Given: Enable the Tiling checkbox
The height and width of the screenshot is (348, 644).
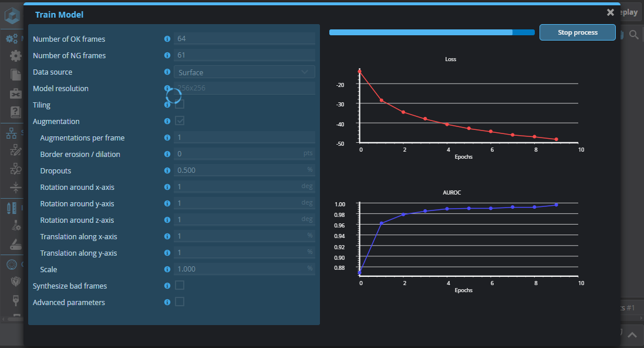Looking at the screenshot, I should [180, 105].
